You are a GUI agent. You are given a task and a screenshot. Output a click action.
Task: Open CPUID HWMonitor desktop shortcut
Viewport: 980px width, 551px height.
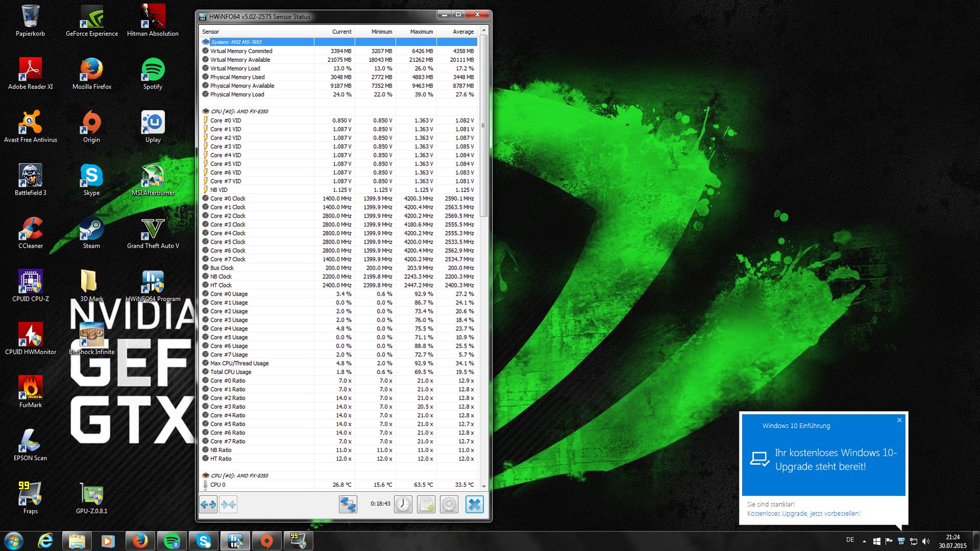[30, 340]
